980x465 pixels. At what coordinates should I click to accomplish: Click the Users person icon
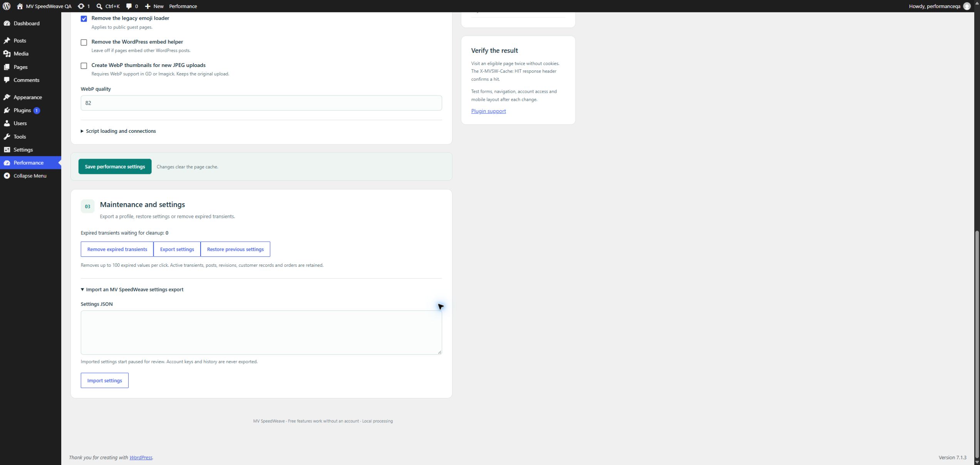click(7, 124)
